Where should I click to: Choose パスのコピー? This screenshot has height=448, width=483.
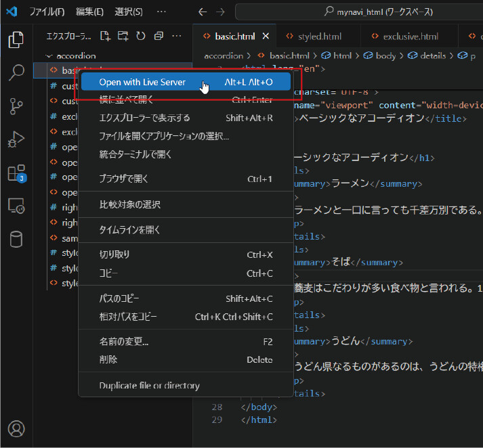tap(186, 298)
